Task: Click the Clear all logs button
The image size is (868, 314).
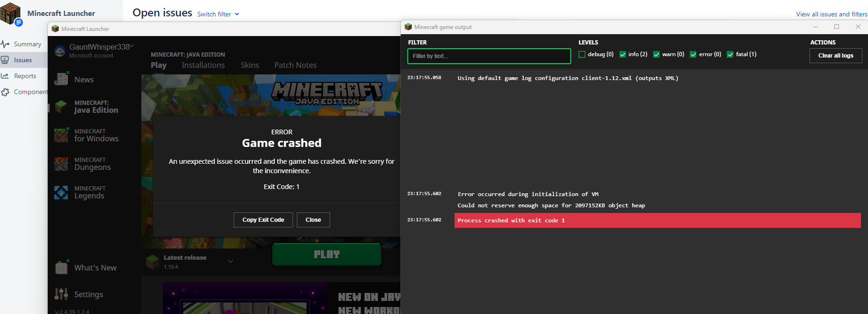Action: click(x=836, y=56)
